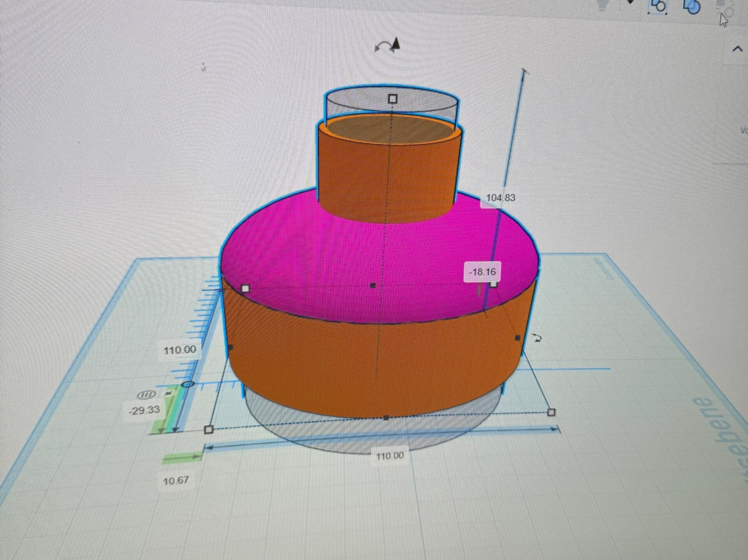Viewport: 748px width, 560px height.
Task: Click the white corner handle at front left
Action: (209, 429)
